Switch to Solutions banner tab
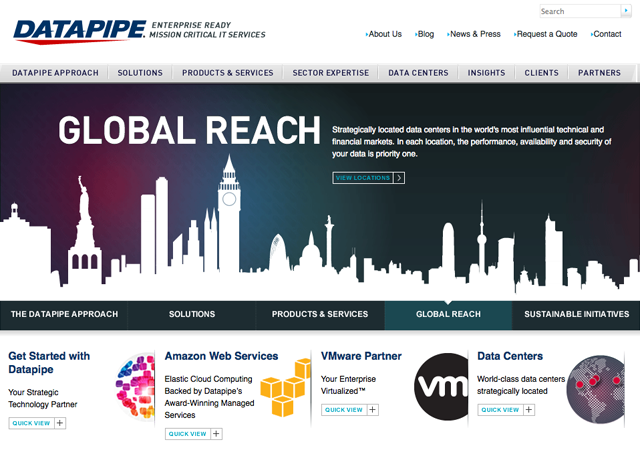Image resolution: width=640 pixels, height=450 pixels. pyautogui.click(x=192, y=314)
